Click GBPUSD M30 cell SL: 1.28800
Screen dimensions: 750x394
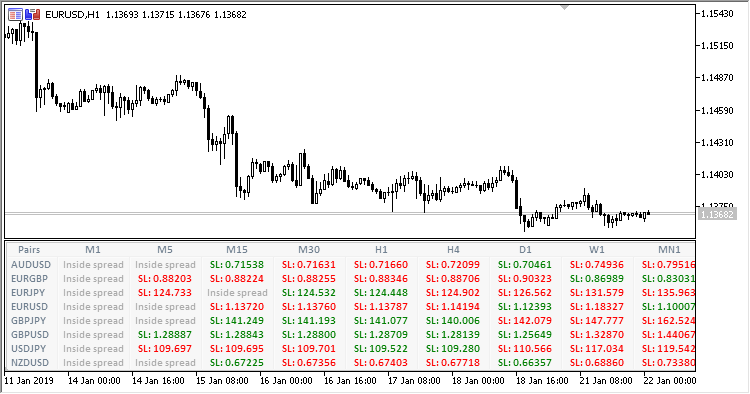coord(309,335)
